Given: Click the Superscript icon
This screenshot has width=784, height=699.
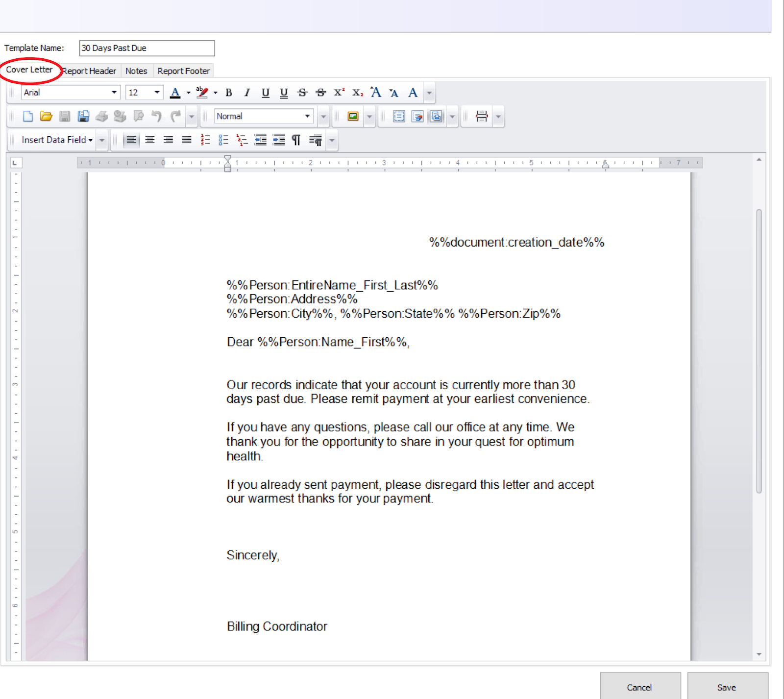Looking at the screenshot, I should click(x=338, y=92).
